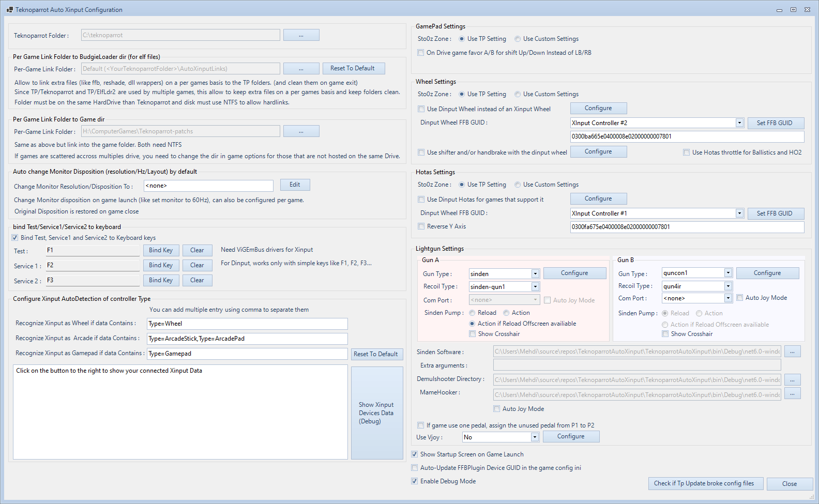This screenshot has width=819, height=504.
Task: Toggle Use Dinput Hotas checkbox
Action: [x=421, y=200]
